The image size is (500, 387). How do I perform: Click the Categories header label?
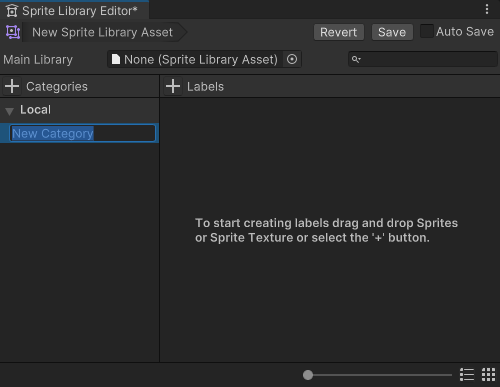click(57, 87)
